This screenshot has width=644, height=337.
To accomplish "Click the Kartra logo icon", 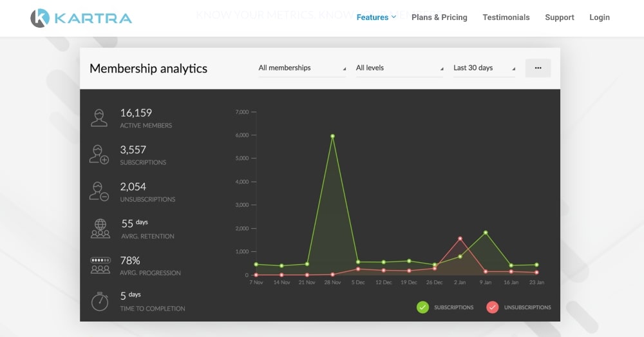I will (40, 18).
